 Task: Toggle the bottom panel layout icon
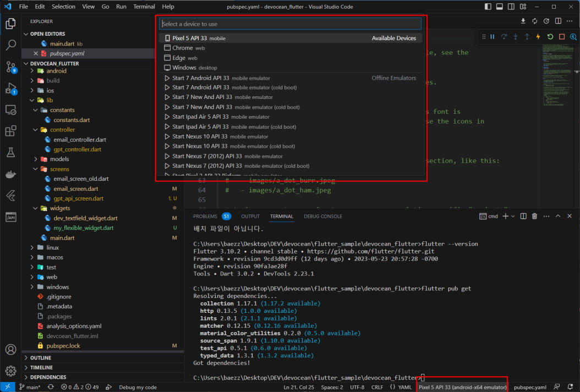[499, 7]
